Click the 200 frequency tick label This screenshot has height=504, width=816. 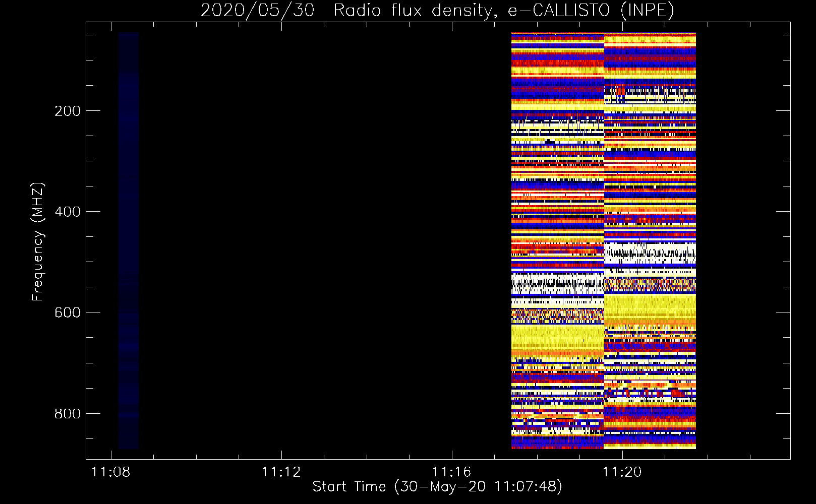pos(68,111)
